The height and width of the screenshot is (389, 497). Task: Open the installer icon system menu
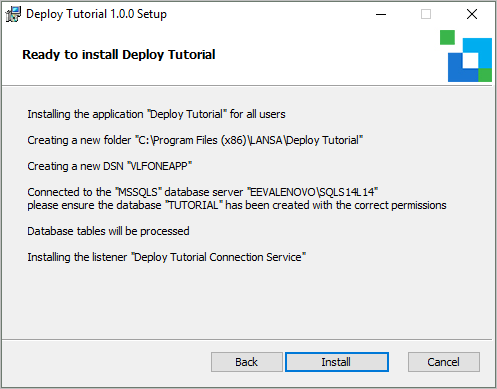click(x=13, y=14)
